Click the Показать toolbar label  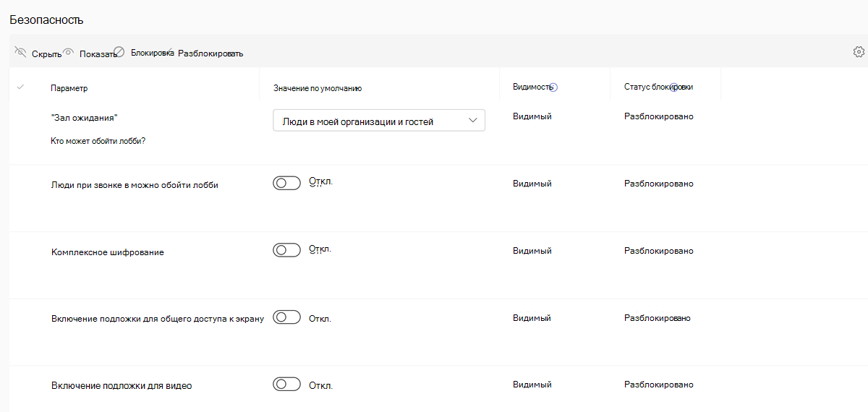point(98,53)
